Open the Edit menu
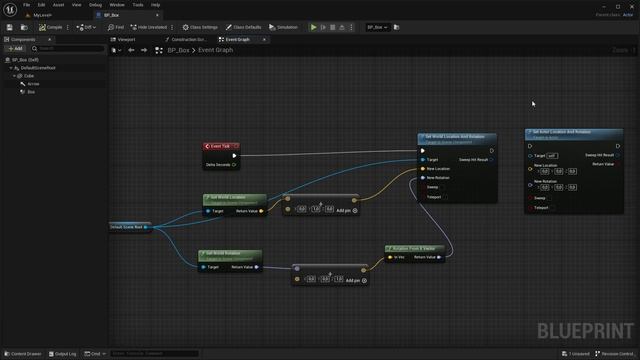This screenshot has width=640, height=360. [x=41, y=5]
